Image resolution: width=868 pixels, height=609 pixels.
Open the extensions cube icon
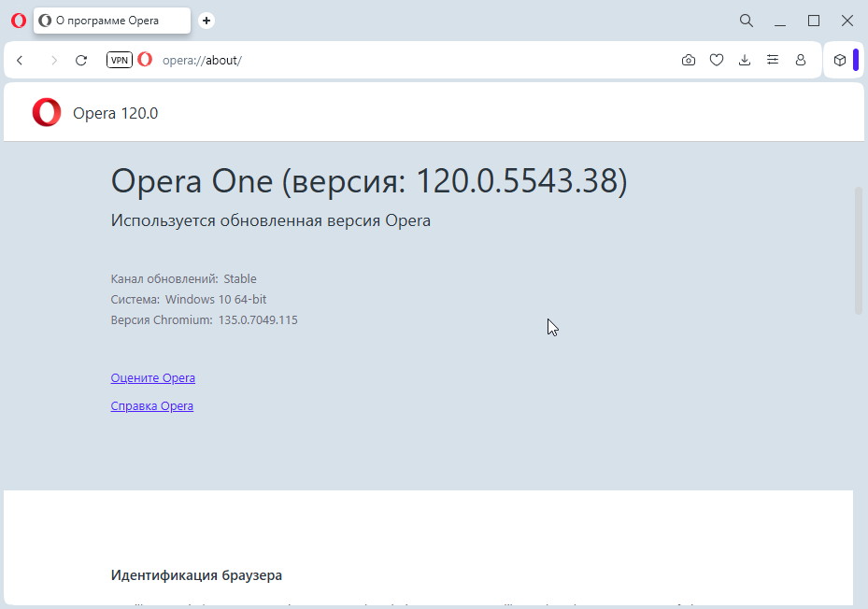coord(840,60)
